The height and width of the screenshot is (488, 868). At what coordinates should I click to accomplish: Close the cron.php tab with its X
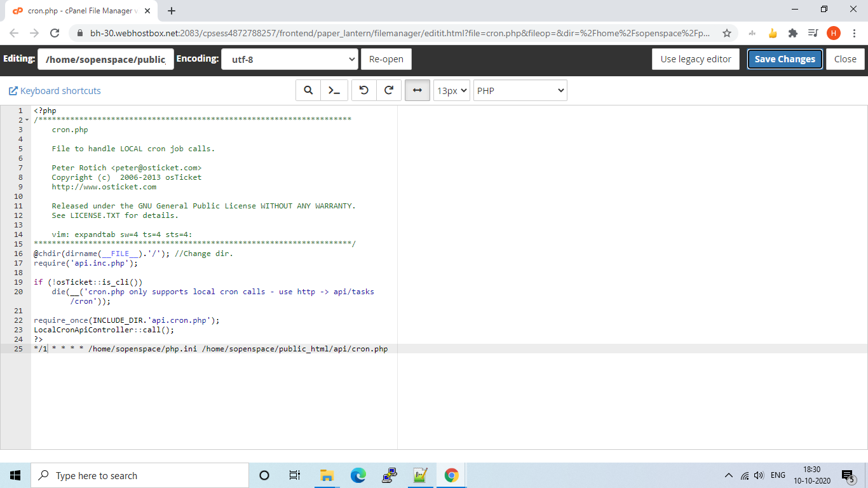pos(146,11)
